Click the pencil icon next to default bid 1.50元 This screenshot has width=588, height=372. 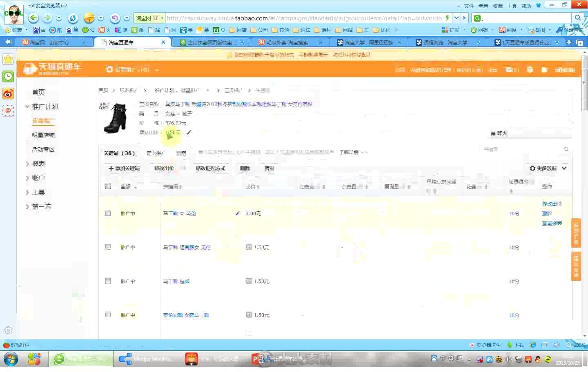tap(189, 132)
